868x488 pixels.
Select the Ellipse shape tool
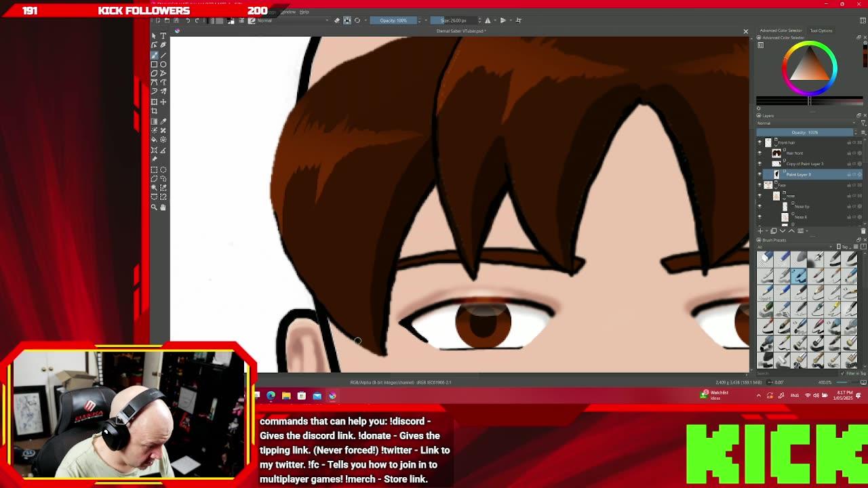point(163,64)
